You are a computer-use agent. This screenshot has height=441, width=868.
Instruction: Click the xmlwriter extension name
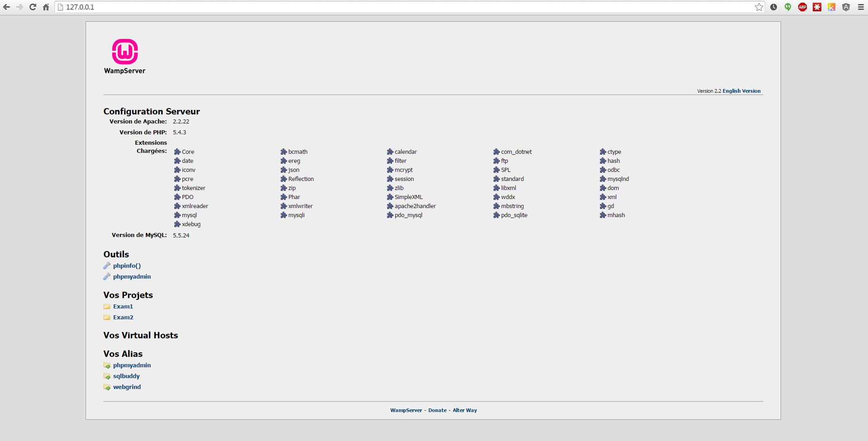300,206
